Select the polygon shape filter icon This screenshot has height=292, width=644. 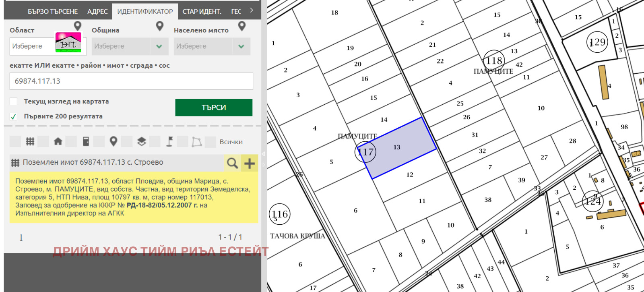pyautogui.click(x=197, y=142)
